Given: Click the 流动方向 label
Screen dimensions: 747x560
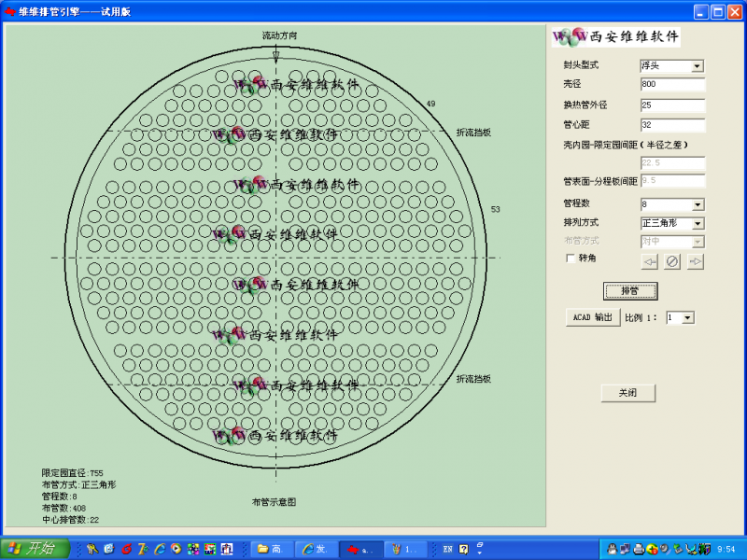Looking at the screenshot, I should click(x=279, y=35).
